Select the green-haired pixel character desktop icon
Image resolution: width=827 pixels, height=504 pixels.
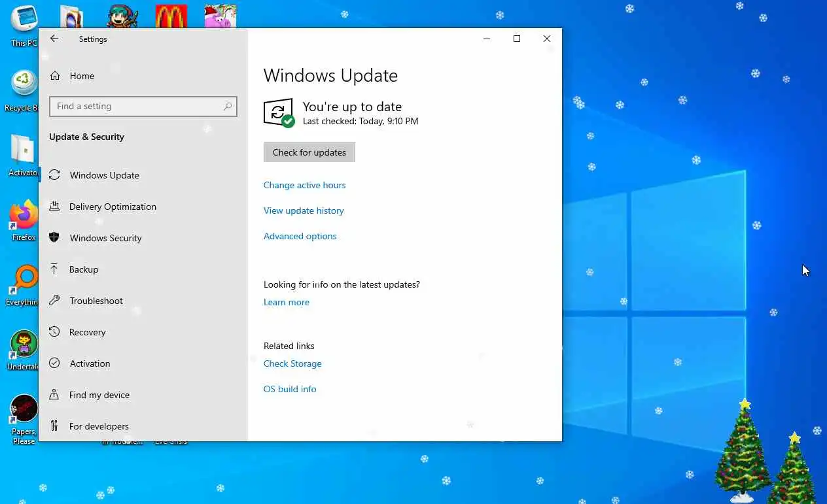coord(122,16)
